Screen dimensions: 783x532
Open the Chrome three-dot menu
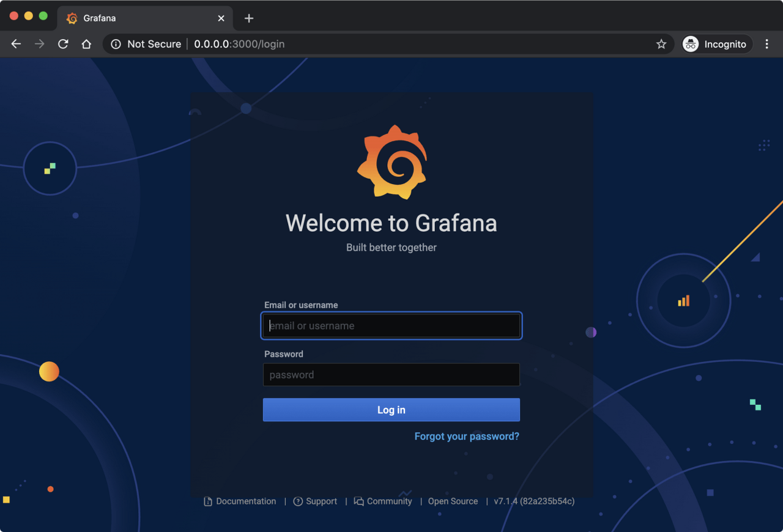767,44
